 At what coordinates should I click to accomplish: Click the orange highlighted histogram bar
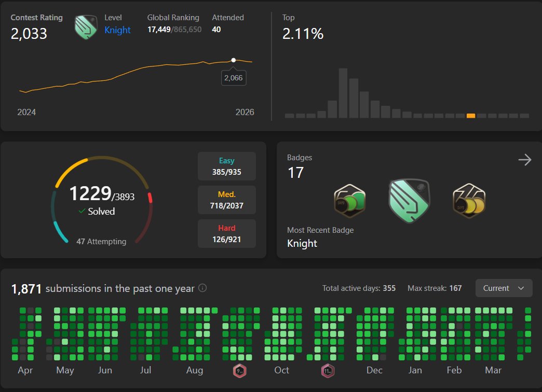point(471,116)
